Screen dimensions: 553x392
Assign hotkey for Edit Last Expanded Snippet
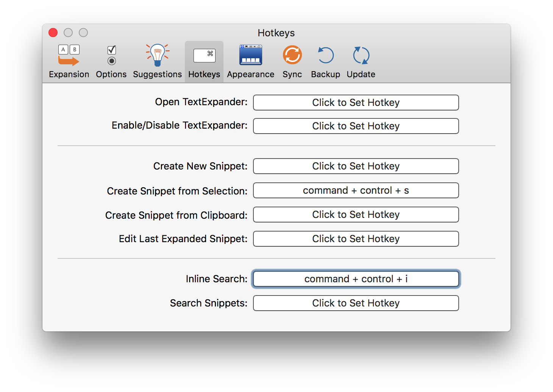tap(356, 239)
